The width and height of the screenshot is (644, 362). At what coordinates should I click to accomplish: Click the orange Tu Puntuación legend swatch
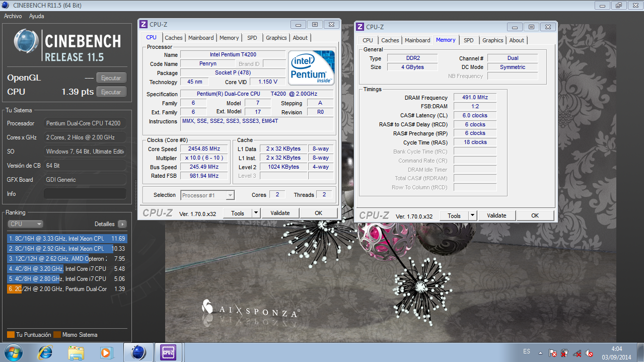coord(11,335)
